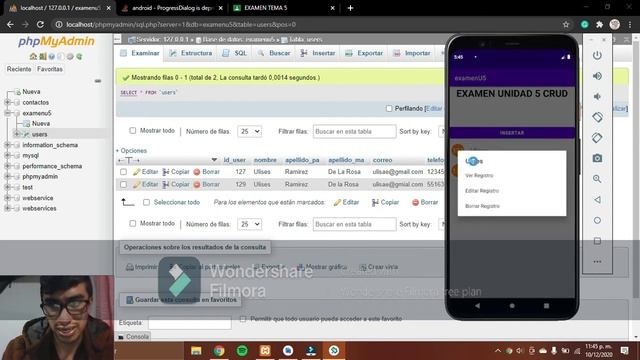
Task: Click the Etiqueta input field
Action: [x=190, y=323]
